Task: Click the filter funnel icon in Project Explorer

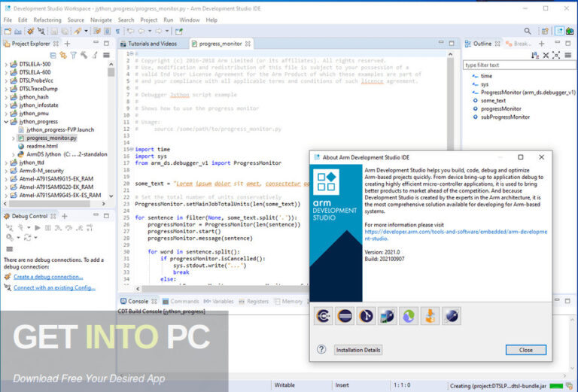Action: (74, 55)
